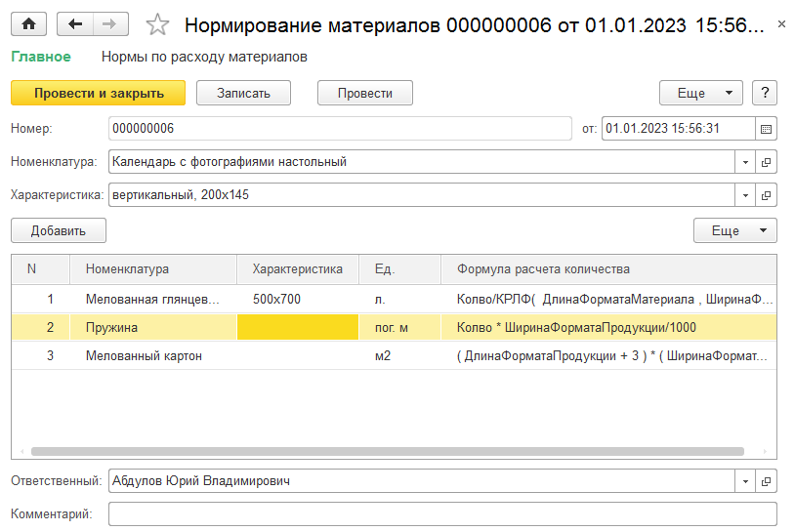Screen dimensions: 794x532
Task: Click the Записать button
Action: pos(246,94)
